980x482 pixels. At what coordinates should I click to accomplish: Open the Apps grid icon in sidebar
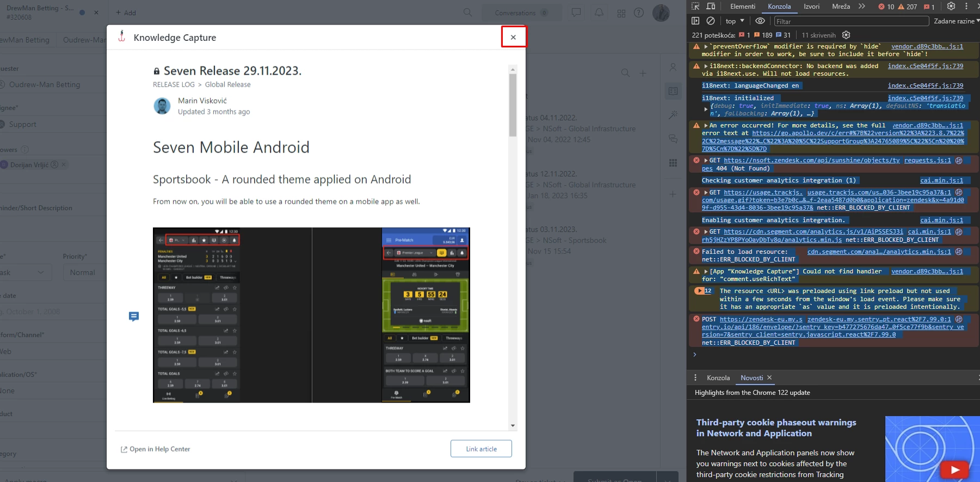click(x=673, y=162)
